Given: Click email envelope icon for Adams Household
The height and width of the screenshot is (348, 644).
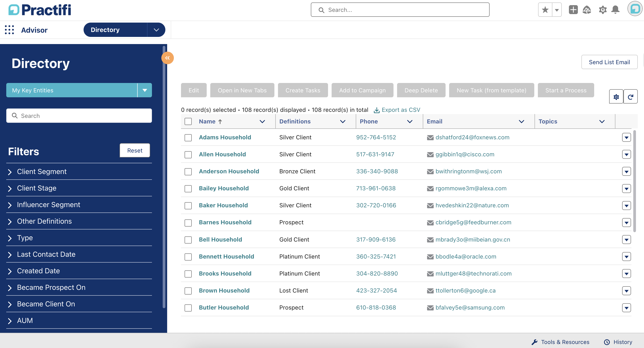Looking at the screenshot, I should coord(430,138).
